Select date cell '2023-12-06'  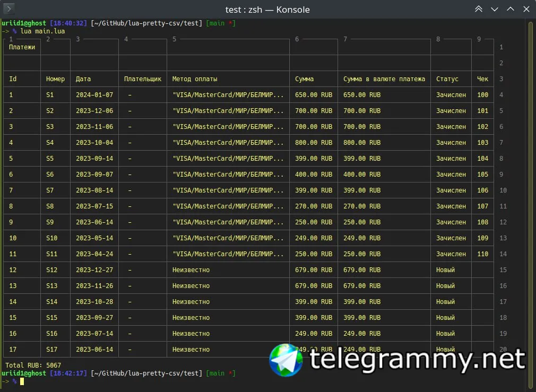94,111
